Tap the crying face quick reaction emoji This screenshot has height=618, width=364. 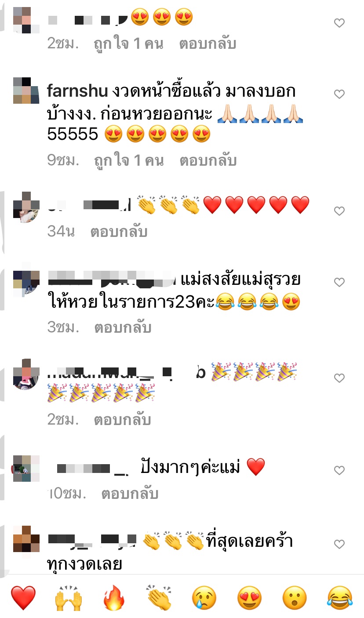(x=204, y=598)
